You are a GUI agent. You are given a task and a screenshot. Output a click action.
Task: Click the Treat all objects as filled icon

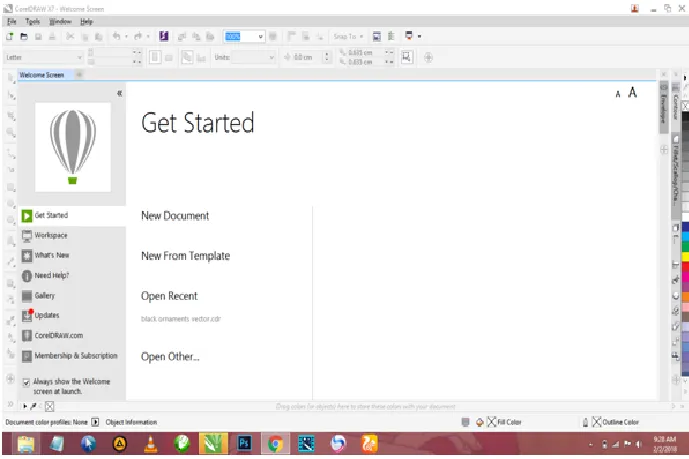407,57
